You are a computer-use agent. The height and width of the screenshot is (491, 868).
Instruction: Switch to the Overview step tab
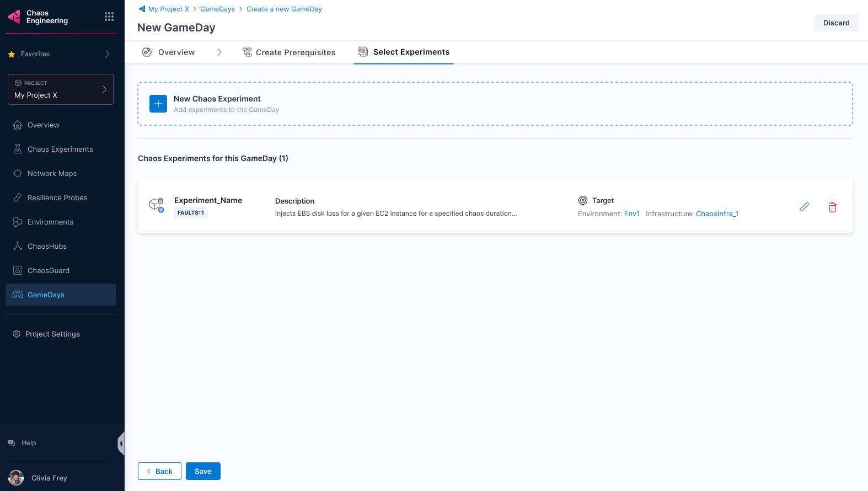click(x=169, y=52)
